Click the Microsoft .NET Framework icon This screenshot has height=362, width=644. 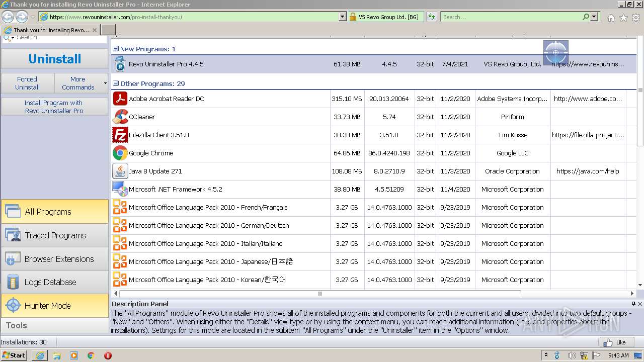point(120,189)
